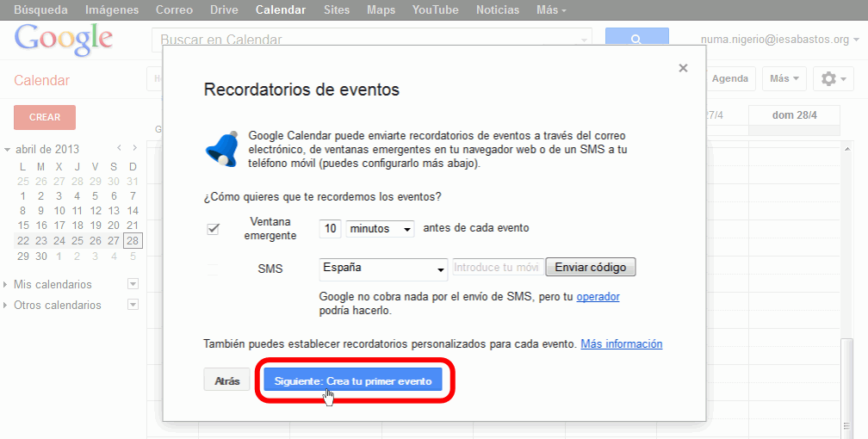Viewport: 868px width, 439px height.
Task: Toggle the SMS reminder checkbox
Action: (x=214, y=269)
